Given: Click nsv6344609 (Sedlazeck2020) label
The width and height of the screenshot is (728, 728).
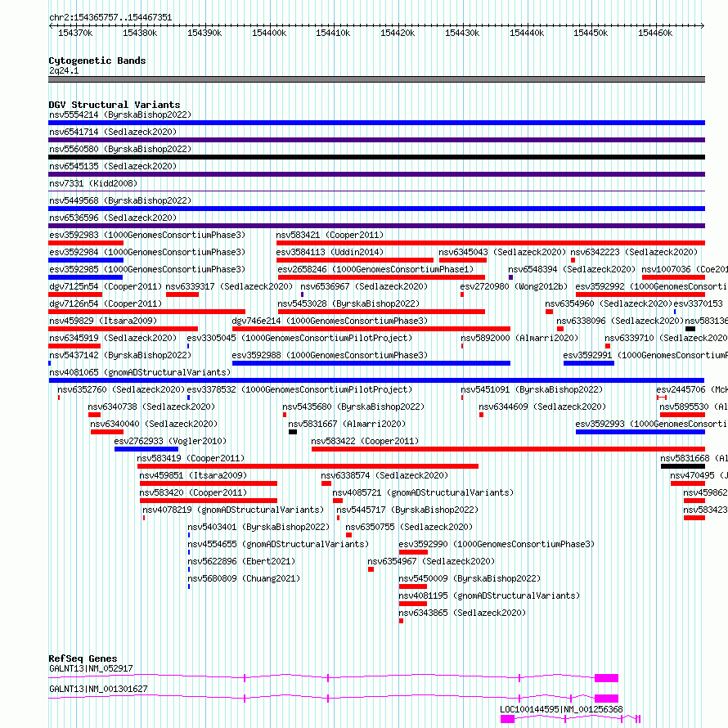Looking at the screenshot, I should [x=542, y=407].
